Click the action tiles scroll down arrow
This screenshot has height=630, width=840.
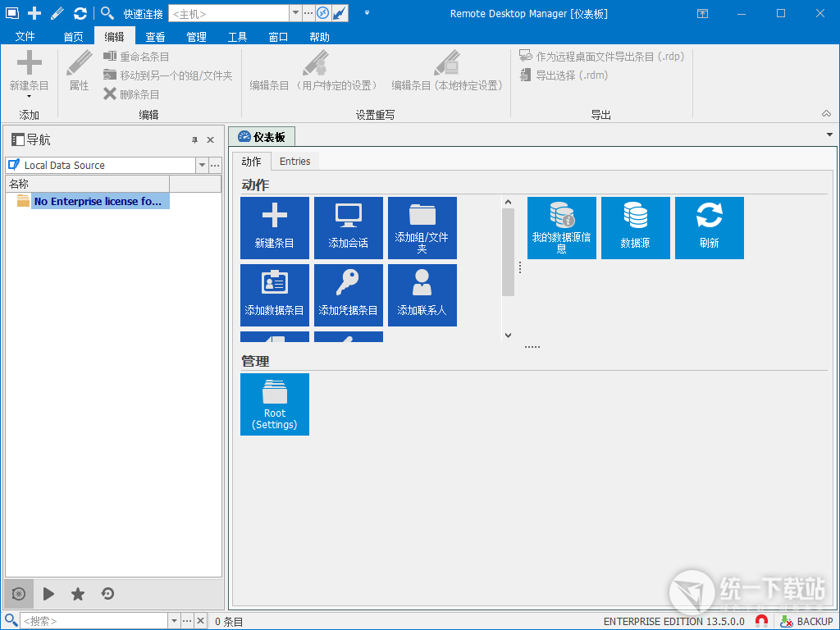pyautogui.click(x=508, y=336)
